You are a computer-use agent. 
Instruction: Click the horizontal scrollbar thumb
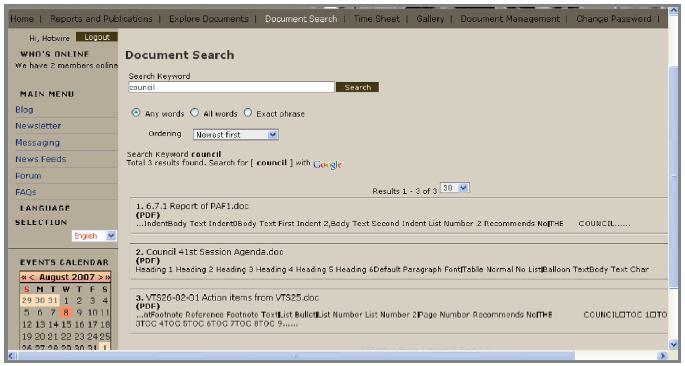pyautogui.click(x=296, y=356)
